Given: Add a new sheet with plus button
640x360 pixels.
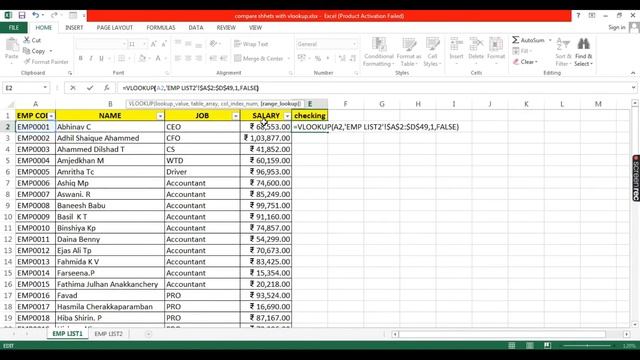Looking at the screenshot, I should click(148, 334).
